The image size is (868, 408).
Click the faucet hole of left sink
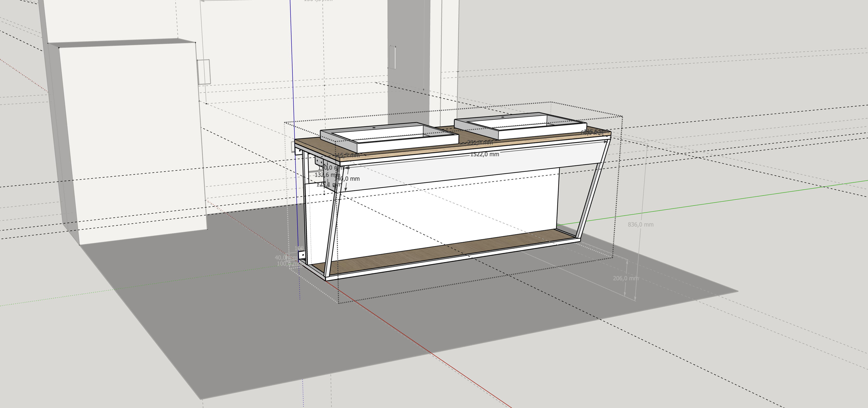(x=374, y=128)
